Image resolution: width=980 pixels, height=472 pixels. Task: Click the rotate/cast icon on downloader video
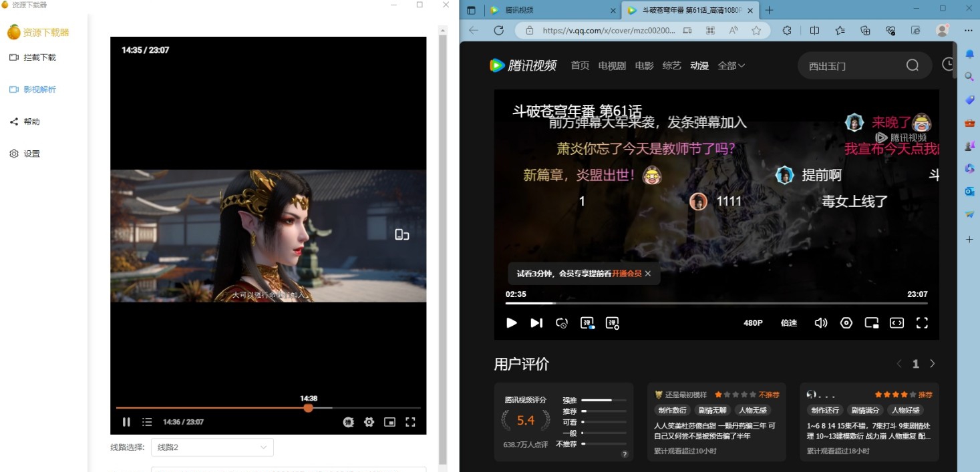click(401, 235)
